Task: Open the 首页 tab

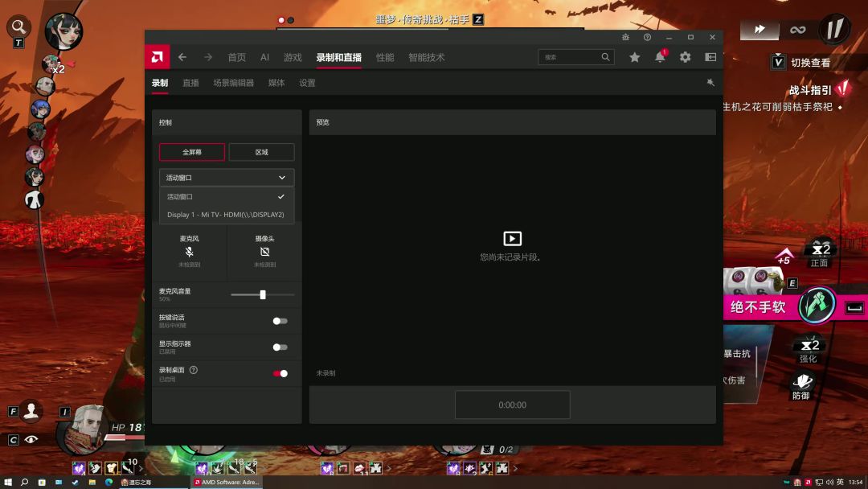Action: point(236,57)
